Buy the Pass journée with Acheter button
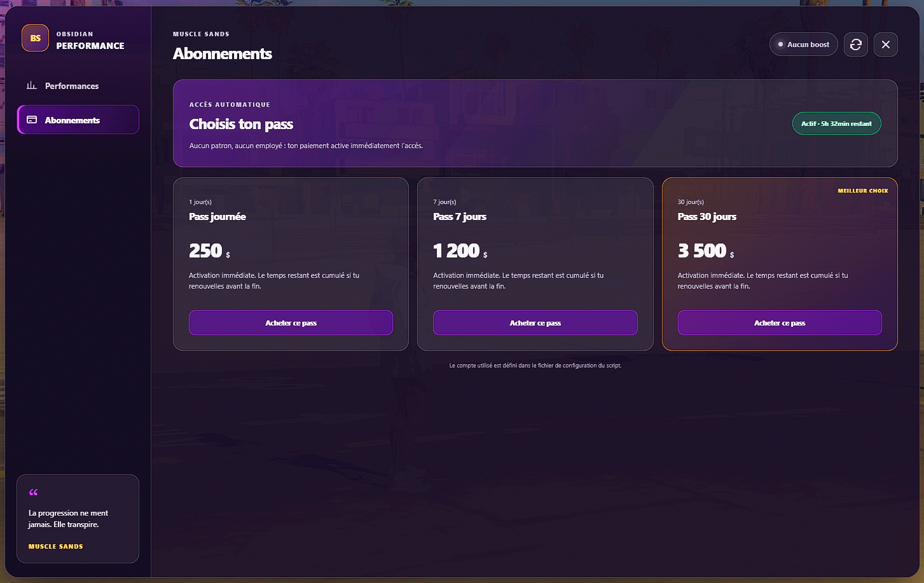The image size is (924, 583). [x=291, y=323]
